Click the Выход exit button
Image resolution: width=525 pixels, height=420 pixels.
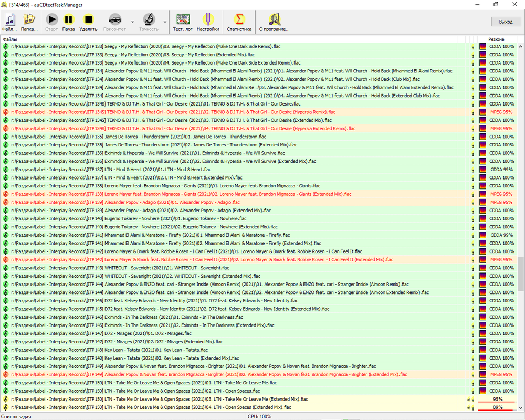(x=506, y=22)
